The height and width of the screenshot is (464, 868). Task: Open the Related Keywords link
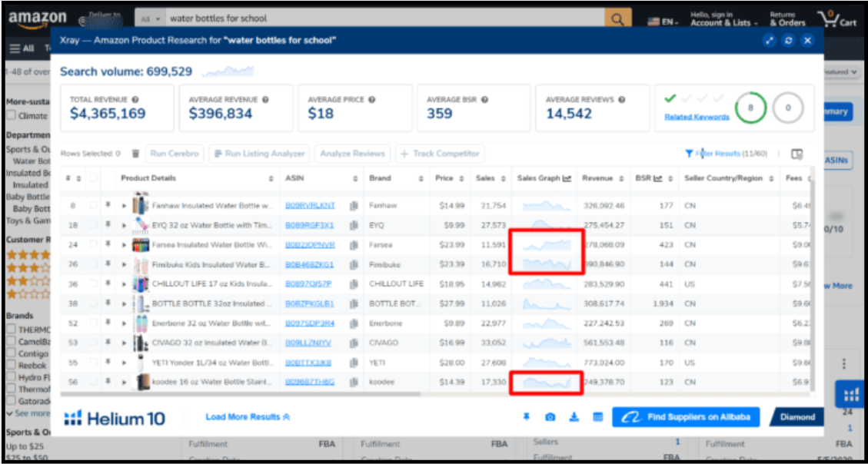click(697, 117)
